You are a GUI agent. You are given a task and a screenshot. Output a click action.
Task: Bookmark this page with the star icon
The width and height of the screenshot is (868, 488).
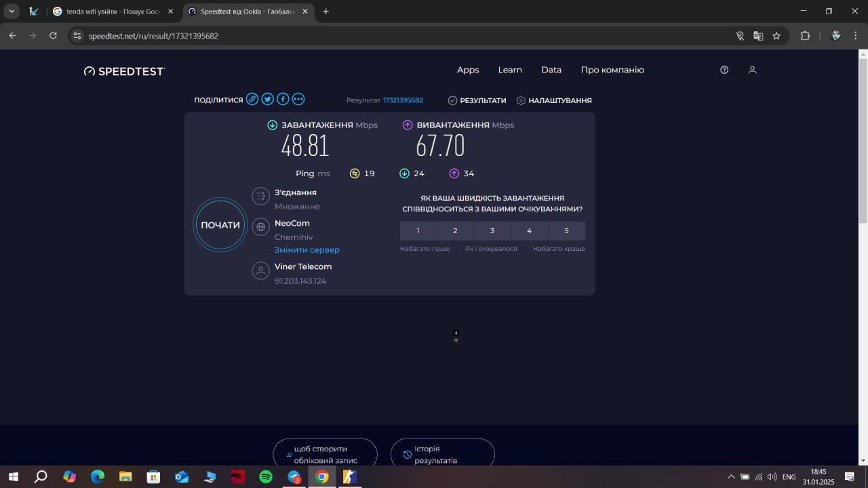coord(776,36)
